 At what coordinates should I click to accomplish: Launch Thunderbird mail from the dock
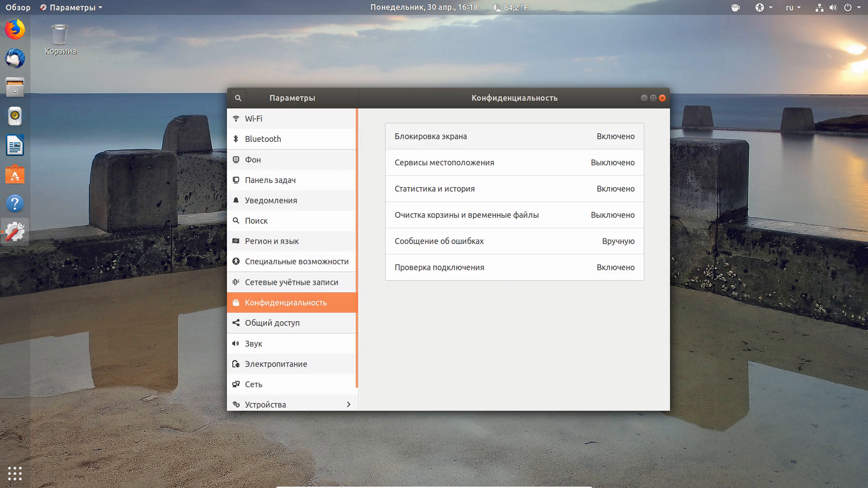(x=15, y=58)
